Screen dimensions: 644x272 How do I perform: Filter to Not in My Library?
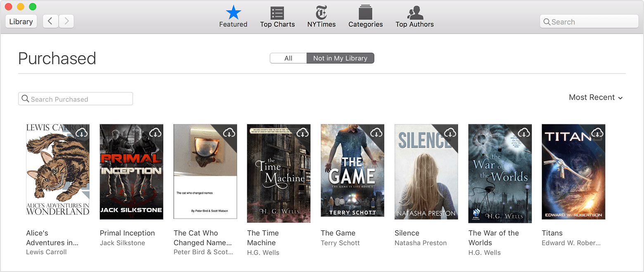[x=340, y=58]
